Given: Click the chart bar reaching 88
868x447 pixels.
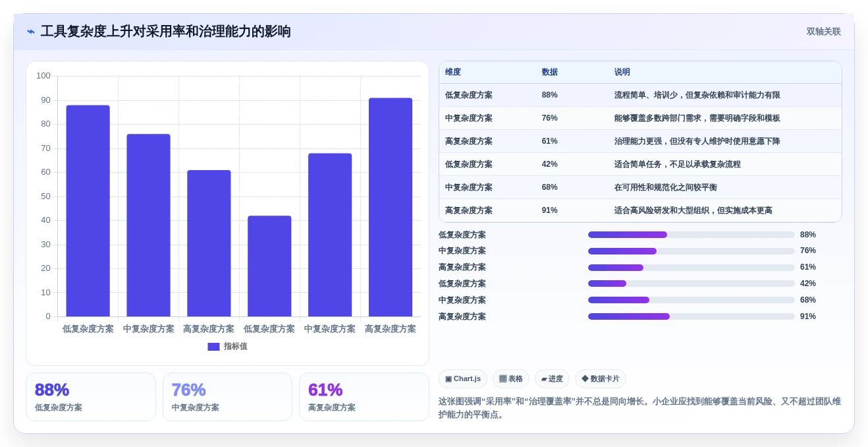Looking at the screenshot, I should pos(88,211).
